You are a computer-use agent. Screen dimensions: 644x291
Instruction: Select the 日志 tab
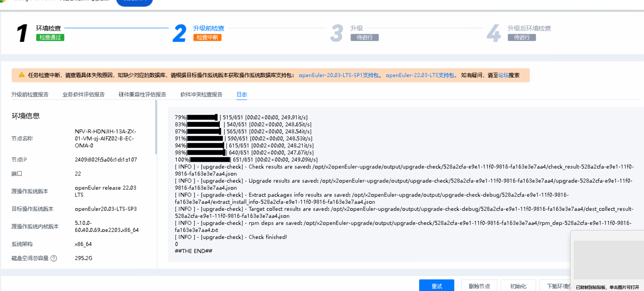(242, 94)
